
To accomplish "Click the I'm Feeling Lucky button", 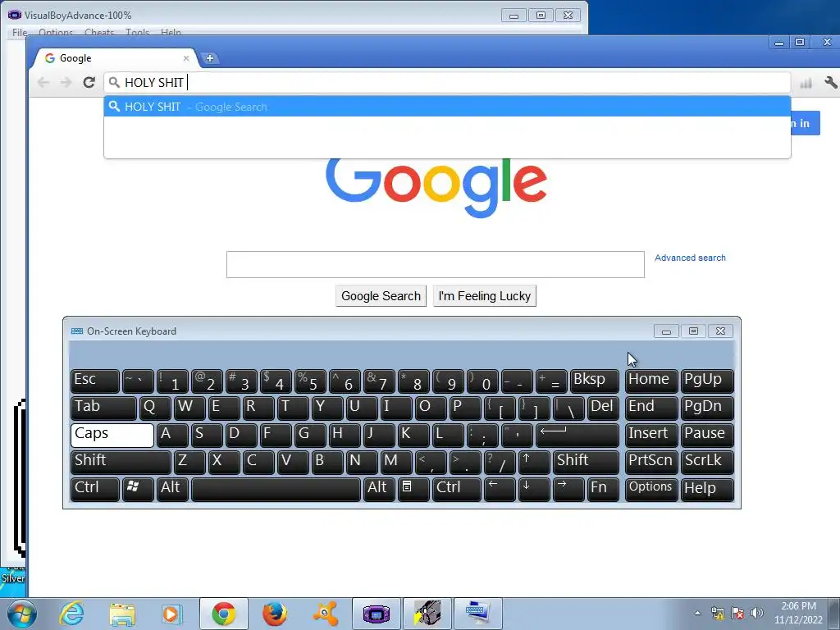I will click(484, 295).
